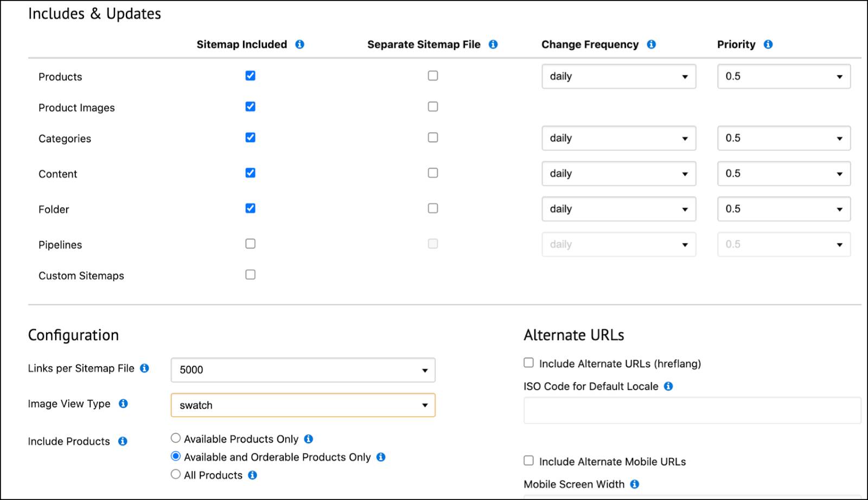Enable Sitemap Included for Custom Sitemaps
The image size is (868, 500).
click(250, 274)
